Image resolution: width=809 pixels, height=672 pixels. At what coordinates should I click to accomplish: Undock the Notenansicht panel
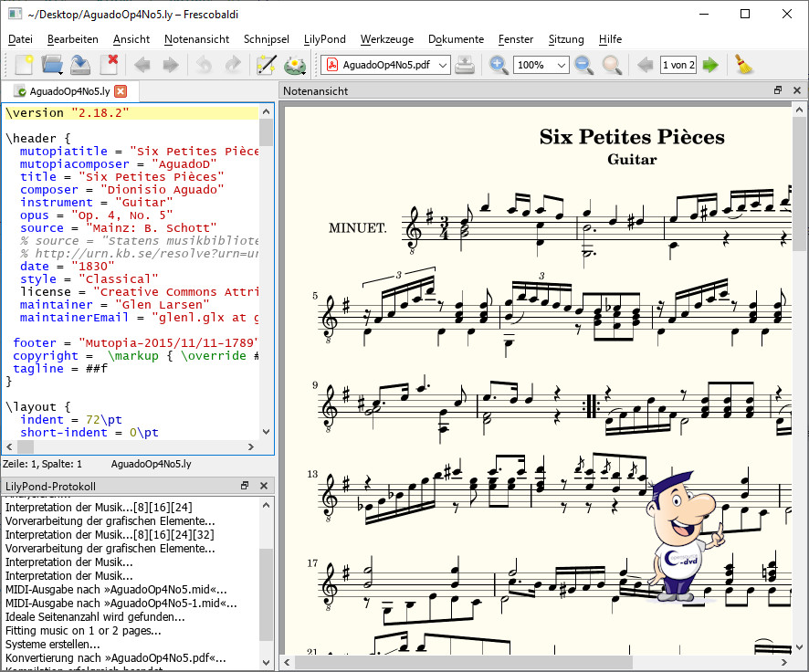pos(778,91)
